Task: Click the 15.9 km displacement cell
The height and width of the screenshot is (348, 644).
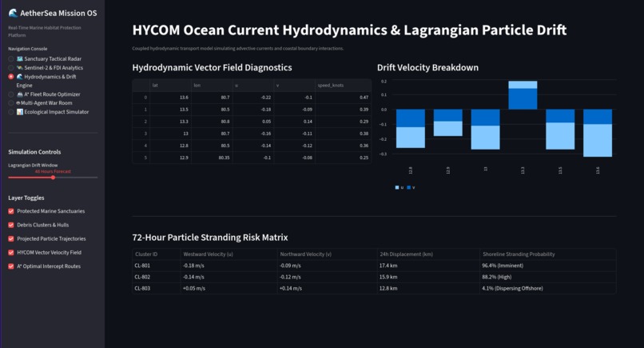Action: pyautogui.click(x=428, y=277)
